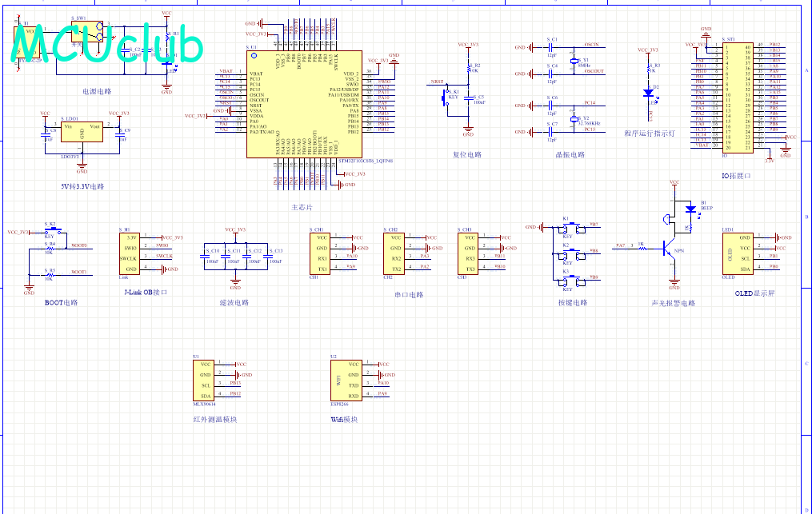The height and width of the screenshot is (514, 812).
Task: Select the buzzer symbol above the transistor
Action: click(x=666, y=220)
